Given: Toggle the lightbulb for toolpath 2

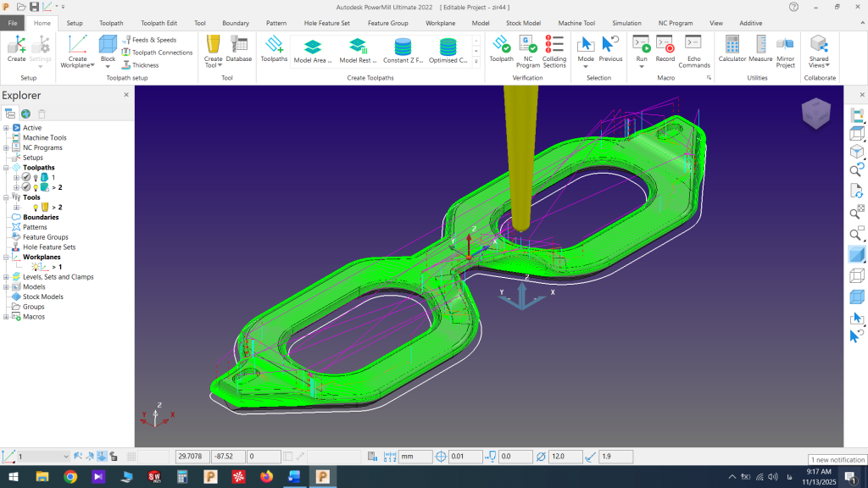Looking at the screenshot, I should (36, 187).
